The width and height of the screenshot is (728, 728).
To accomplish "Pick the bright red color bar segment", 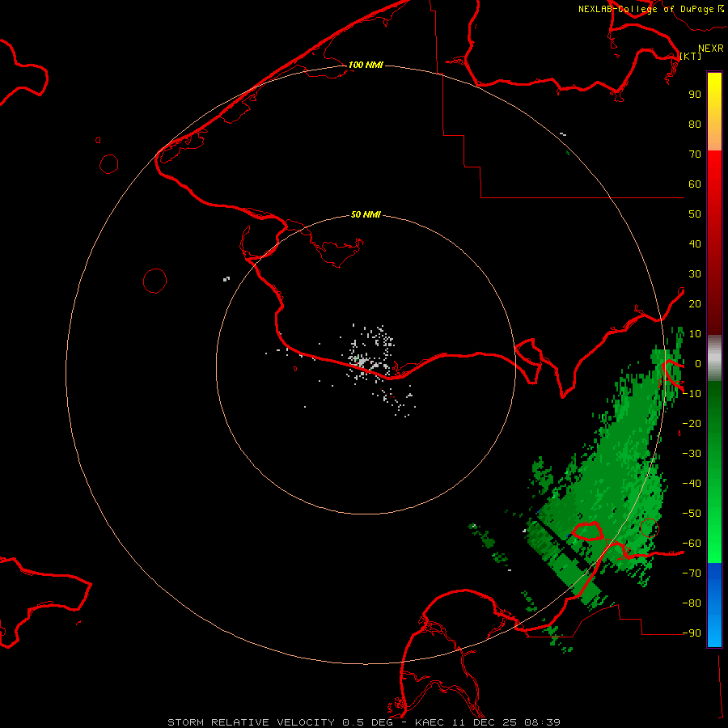I will pyautogui.click(x=714, y=167).
